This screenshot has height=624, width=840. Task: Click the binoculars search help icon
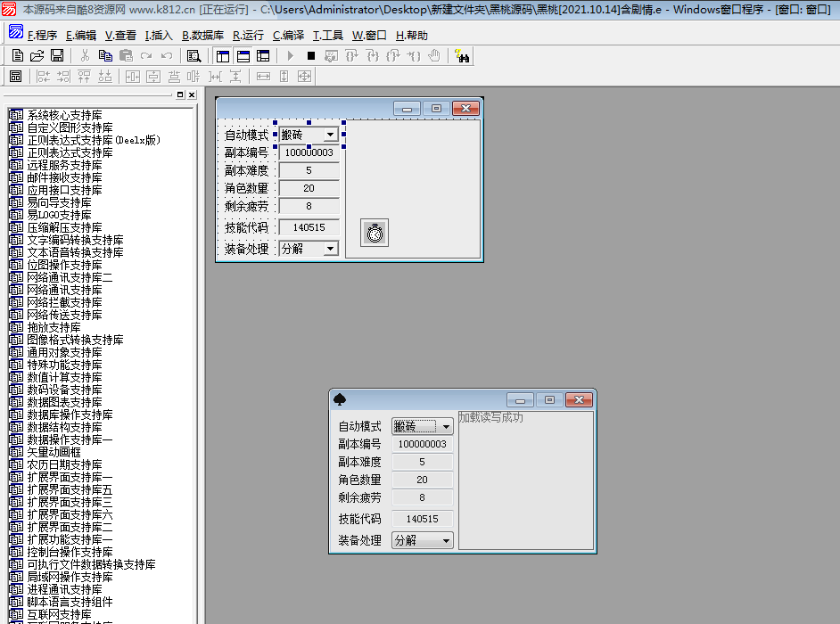click(463, 56)
